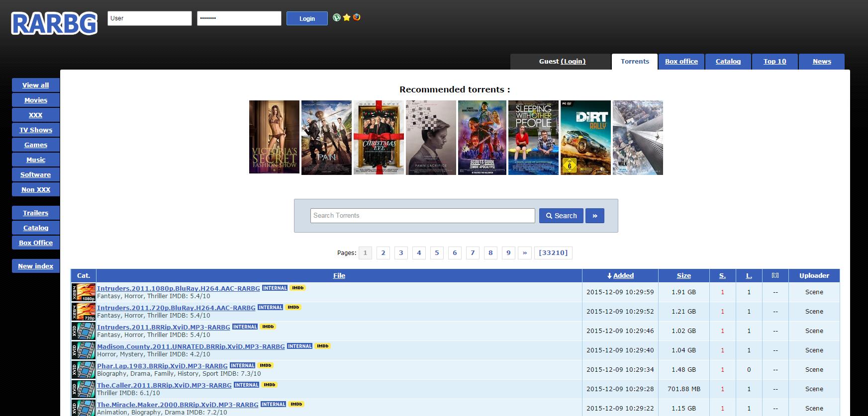868x416 pixels.
Task: Open the Top 10 tab
Action: pyautogui.click(x=774, y=62)
